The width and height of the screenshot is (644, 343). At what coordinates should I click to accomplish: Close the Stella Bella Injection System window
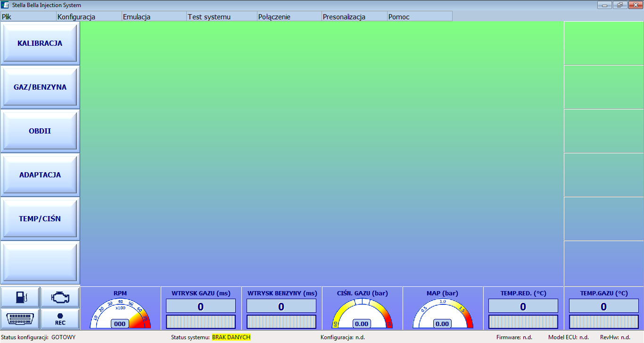tap(635, 5)
